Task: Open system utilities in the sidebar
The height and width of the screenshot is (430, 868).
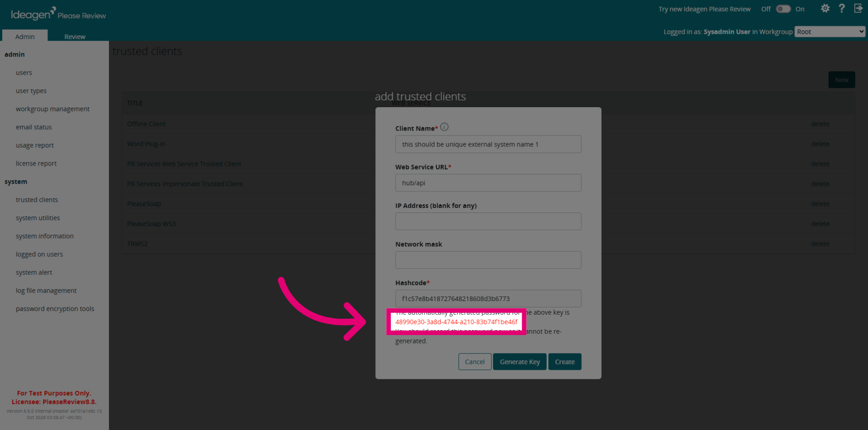Action: point(38,217)
